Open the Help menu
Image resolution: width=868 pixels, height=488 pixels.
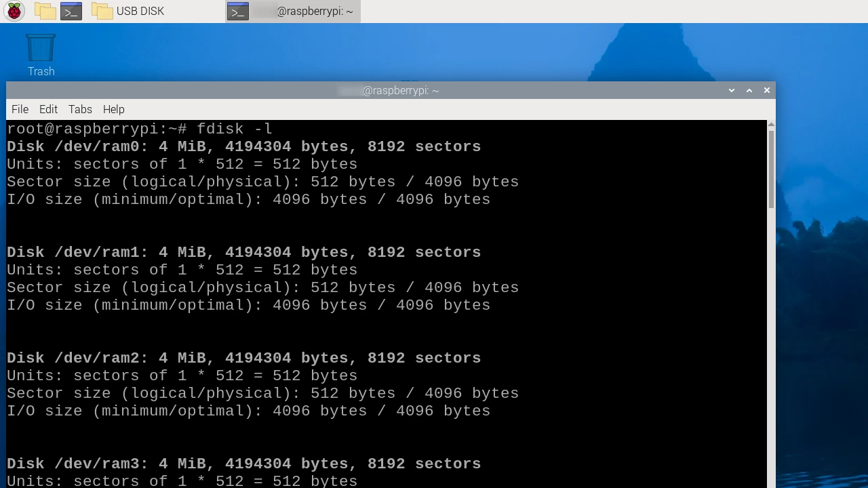pos(113,109)
